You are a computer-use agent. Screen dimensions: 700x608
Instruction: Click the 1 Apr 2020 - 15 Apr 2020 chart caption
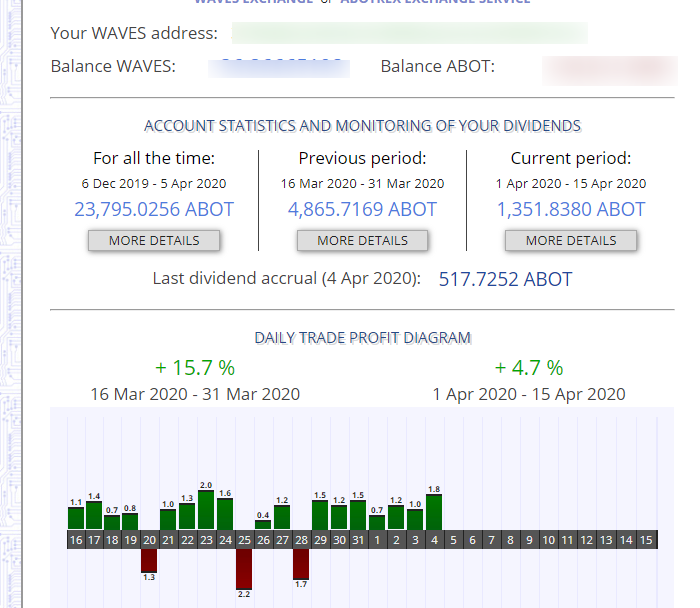click(529, 394)
